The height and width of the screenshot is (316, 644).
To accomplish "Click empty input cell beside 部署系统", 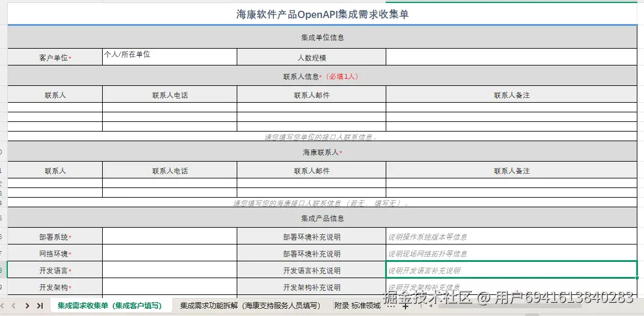I will tap(169, 237).
